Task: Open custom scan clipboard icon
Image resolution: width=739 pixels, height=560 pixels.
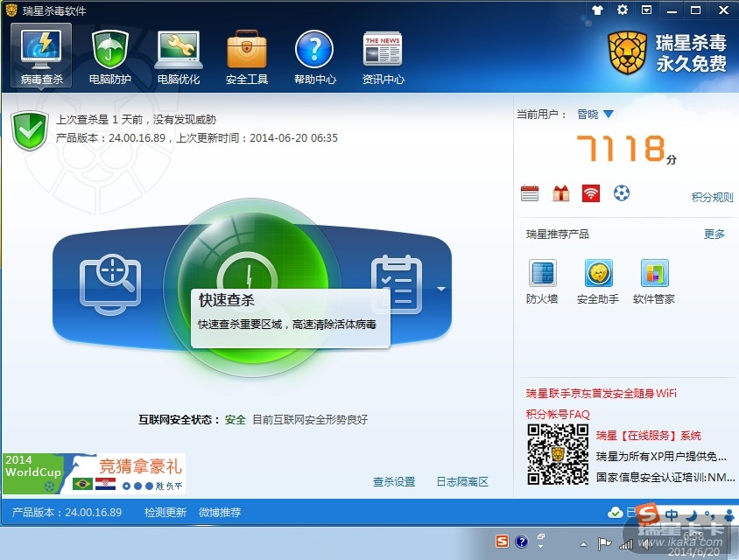Action: [397, 284]
